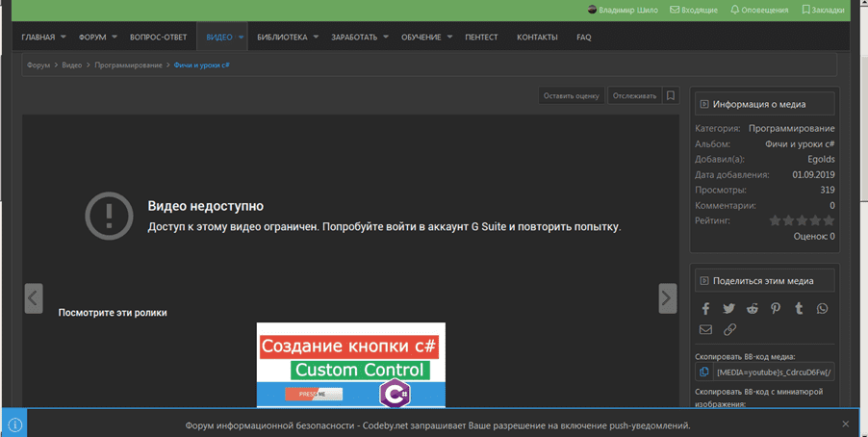Click the Оставить оценку button
Viewport: 868px width, 437px height.
572,95
